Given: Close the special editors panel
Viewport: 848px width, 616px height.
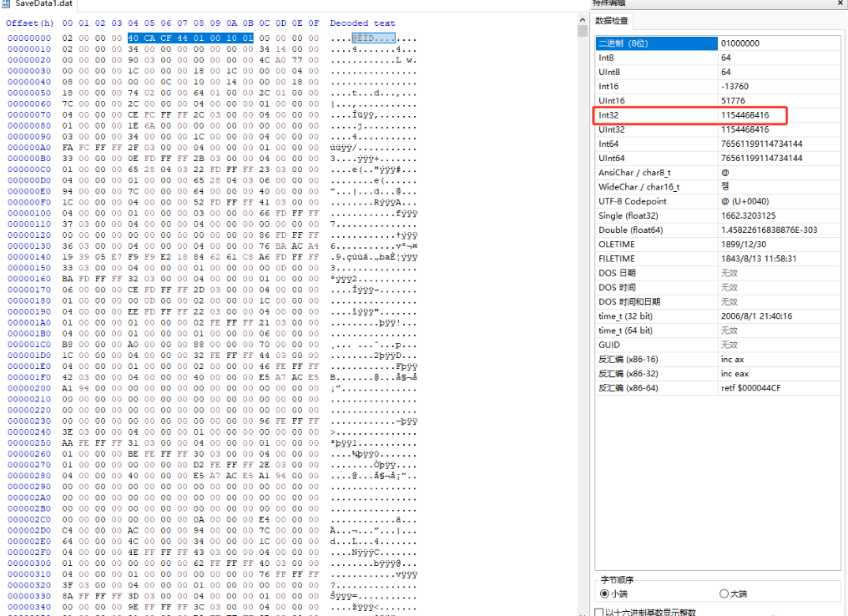Looking at the screenshot, I should (x=840, y=3).
